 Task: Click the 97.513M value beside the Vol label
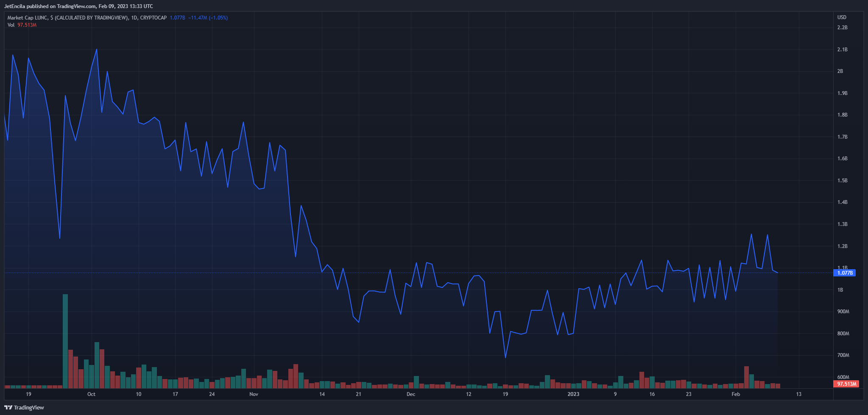click(x=27, y=25)
